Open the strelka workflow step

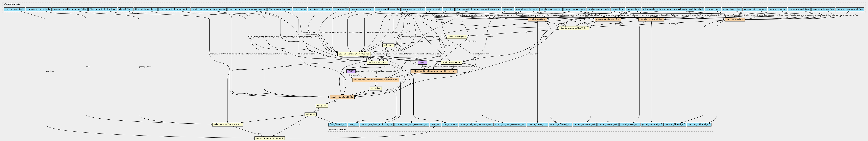point(537,20)
